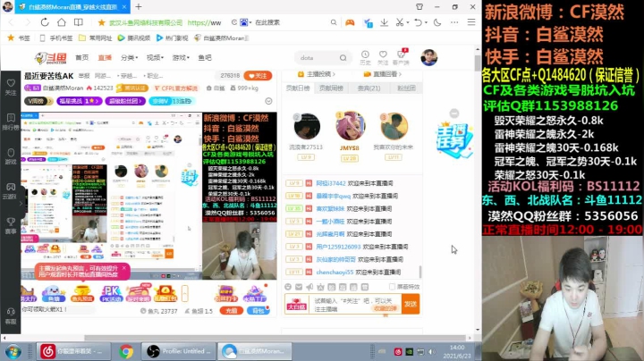This screenshot has height=361, width=644.
Task: Expand the circled chevron under the stream title
Action: 268,101
